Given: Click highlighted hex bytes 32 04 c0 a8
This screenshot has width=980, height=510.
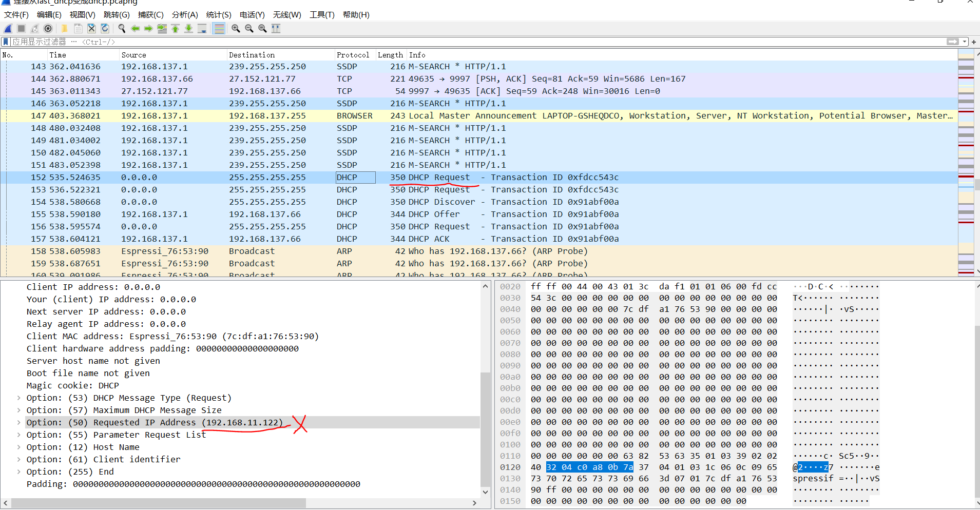Looking at the screenshot, I should 589,467.
